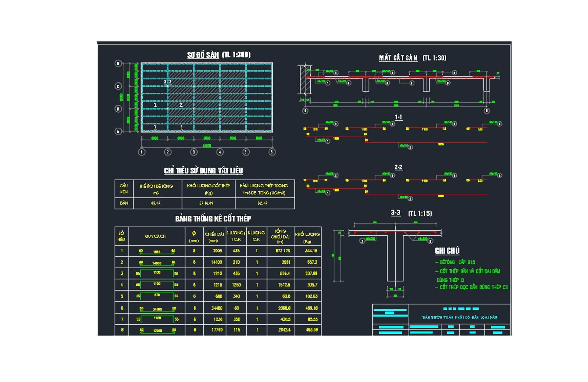Select mass cell '102.63' in row 5
The image size is (588, 382).
tap(311, 296)
